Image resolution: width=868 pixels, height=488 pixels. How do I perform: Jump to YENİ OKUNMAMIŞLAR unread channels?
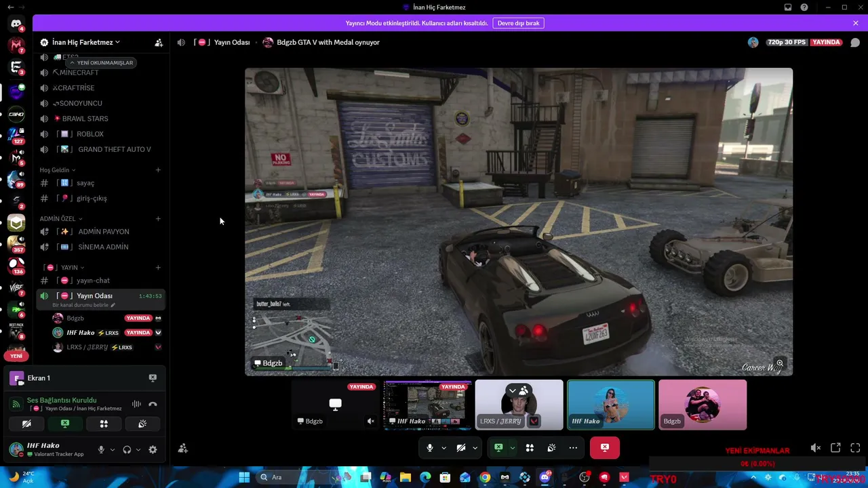coord(102,62)
